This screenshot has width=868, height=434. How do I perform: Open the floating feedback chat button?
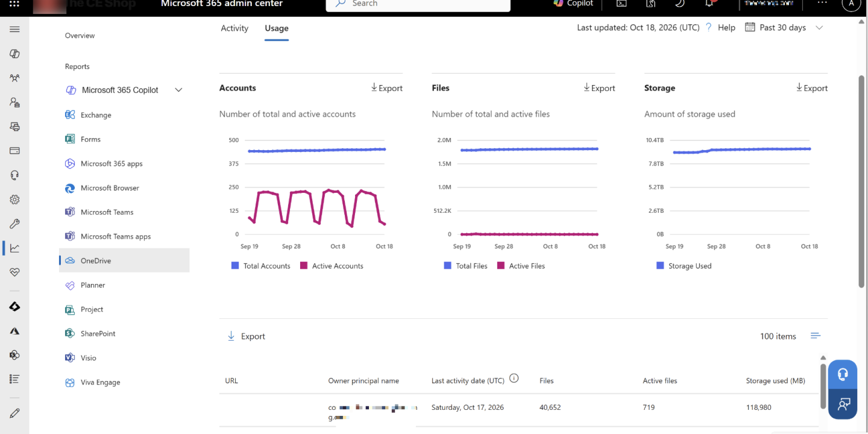click(843, 403)
